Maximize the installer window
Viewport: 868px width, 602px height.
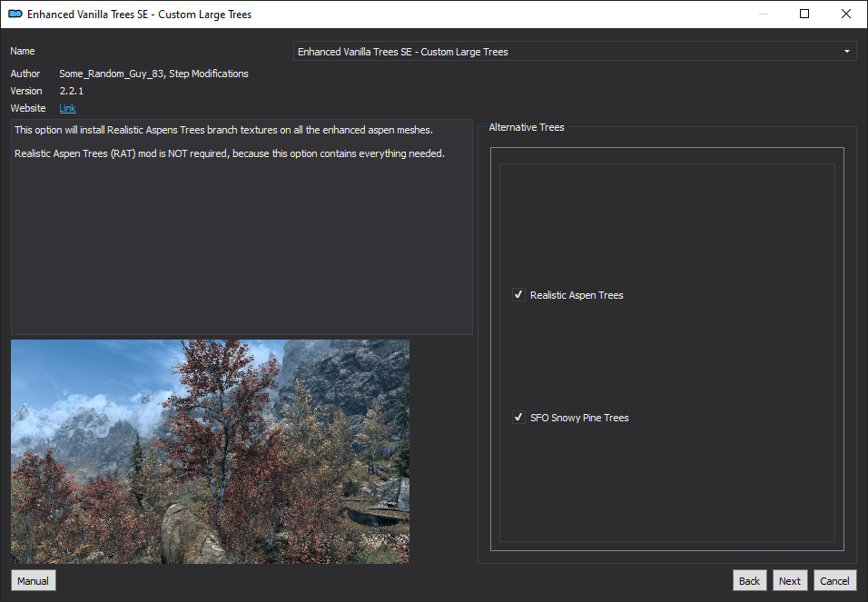pyautogui.click(x=804, y=14)
